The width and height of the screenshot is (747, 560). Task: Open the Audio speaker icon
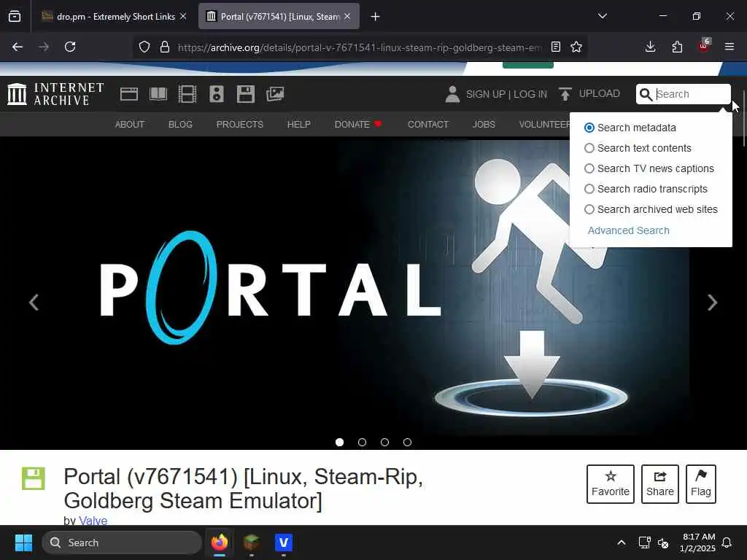tap(216, 94)
